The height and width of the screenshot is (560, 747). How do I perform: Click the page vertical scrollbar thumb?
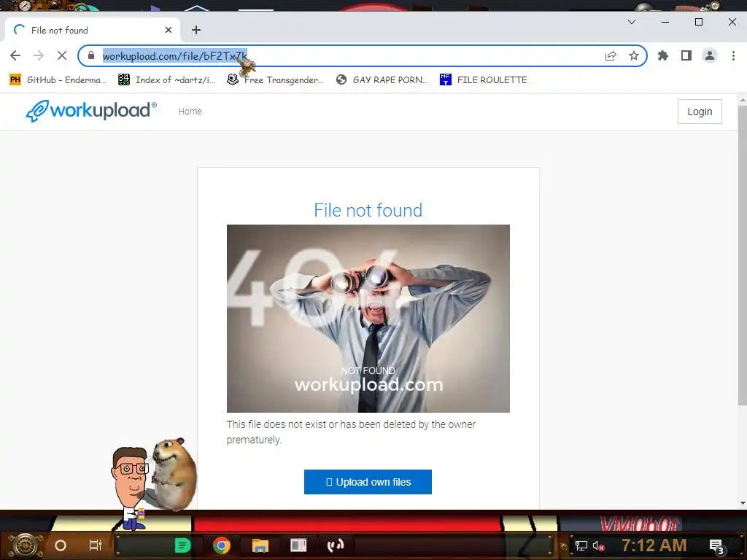coord(742,255)
